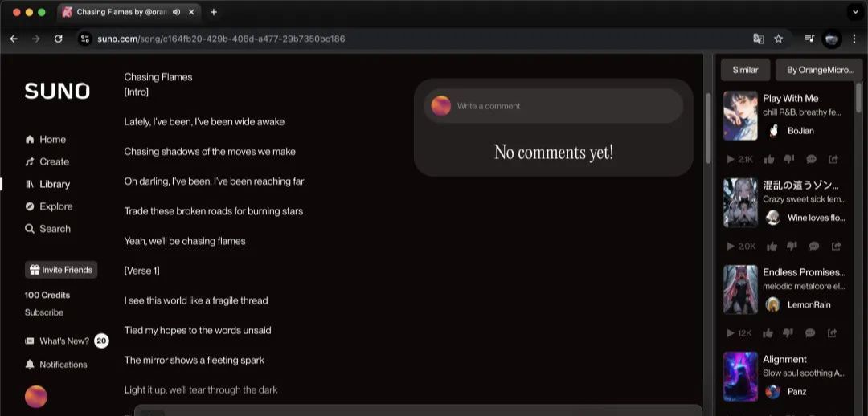Click the SUNO logo
This screenshot has width=868, height=416.
(x=57, y=92)
